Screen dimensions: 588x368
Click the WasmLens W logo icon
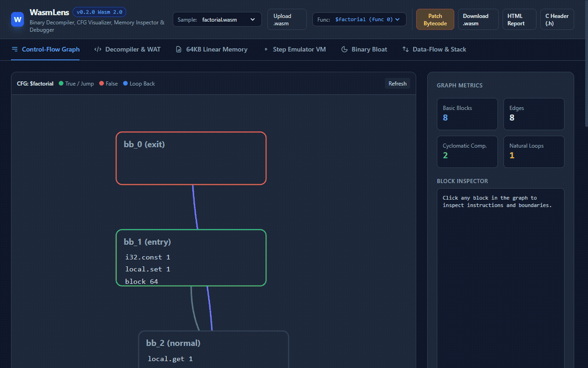coord(17,19)
